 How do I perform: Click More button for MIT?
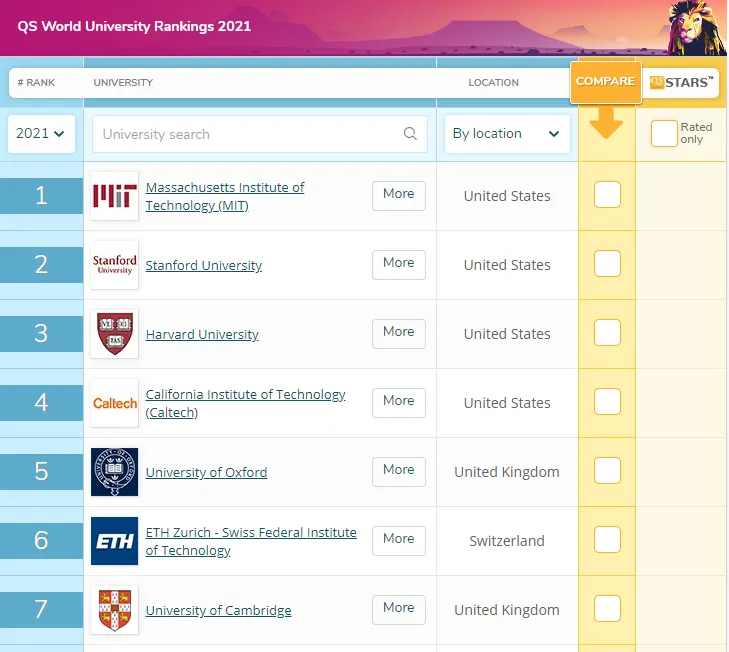(x=398, y=195)
